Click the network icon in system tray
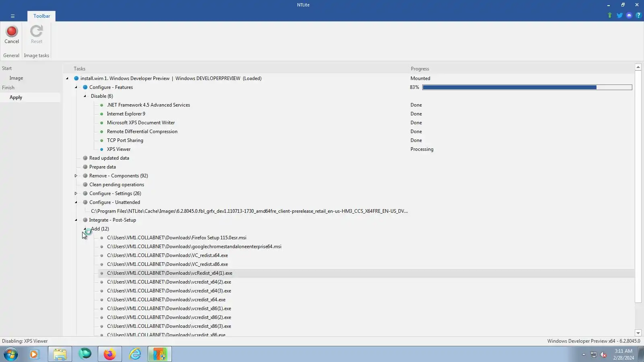The image size is (644, 362). [x=594, y=354]
